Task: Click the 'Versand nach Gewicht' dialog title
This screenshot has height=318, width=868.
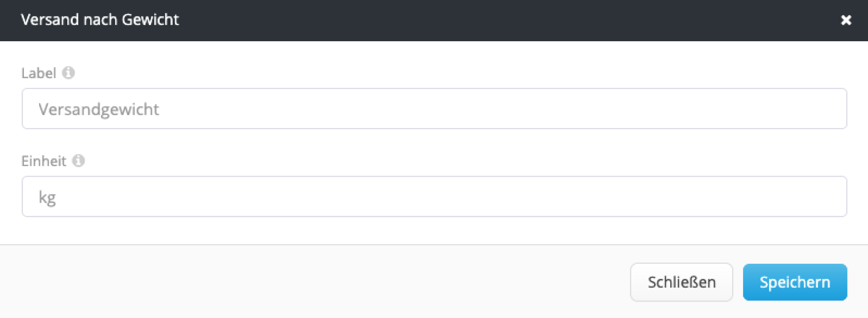Action: coord(100,20)
